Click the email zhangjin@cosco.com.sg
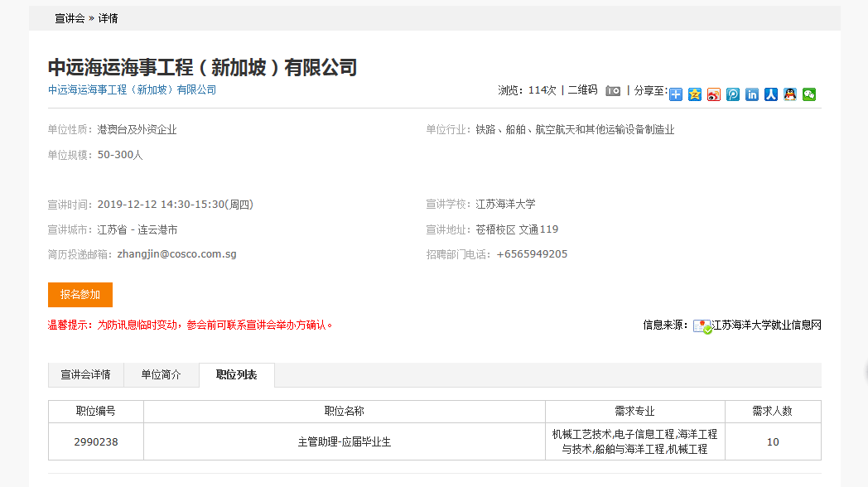 click(176, 254)
